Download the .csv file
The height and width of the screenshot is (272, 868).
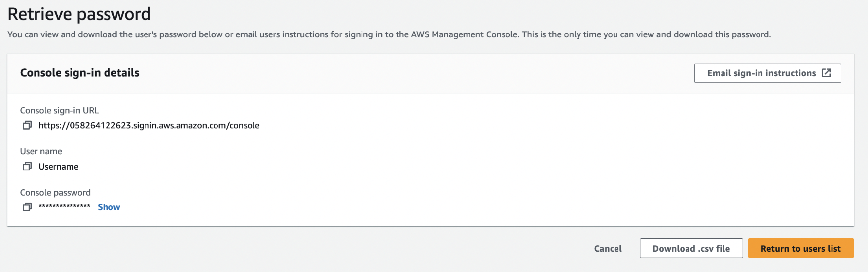click(691, 248)
